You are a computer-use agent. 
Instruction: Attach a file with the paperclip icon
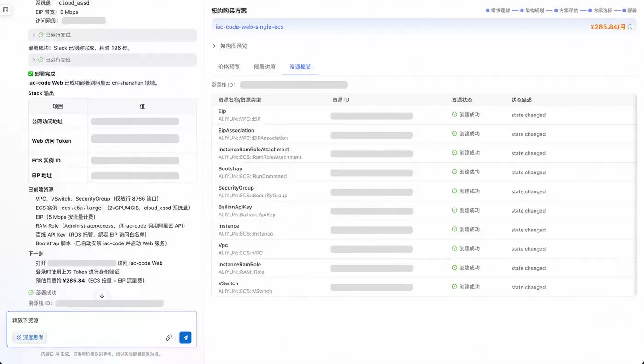coord(169,337)
